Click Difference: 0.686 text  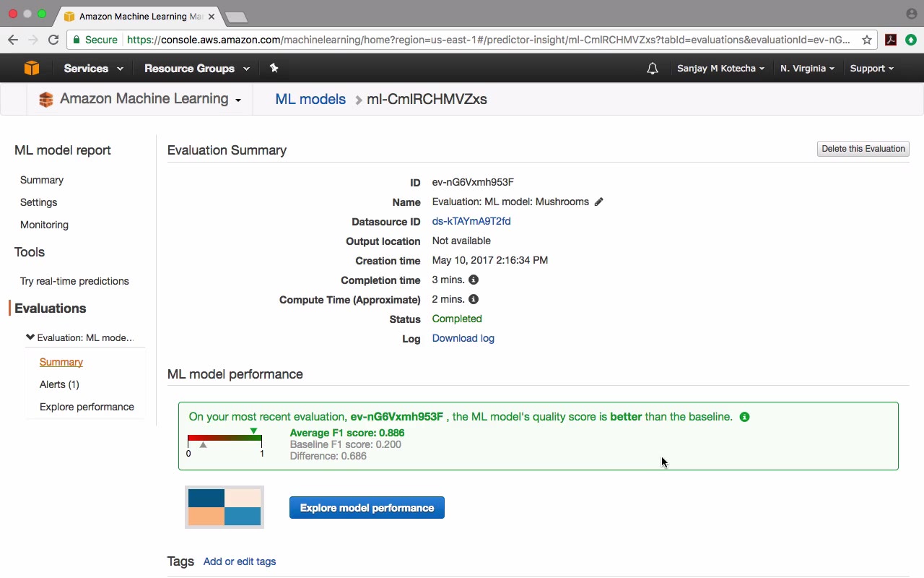pos(328,456)
